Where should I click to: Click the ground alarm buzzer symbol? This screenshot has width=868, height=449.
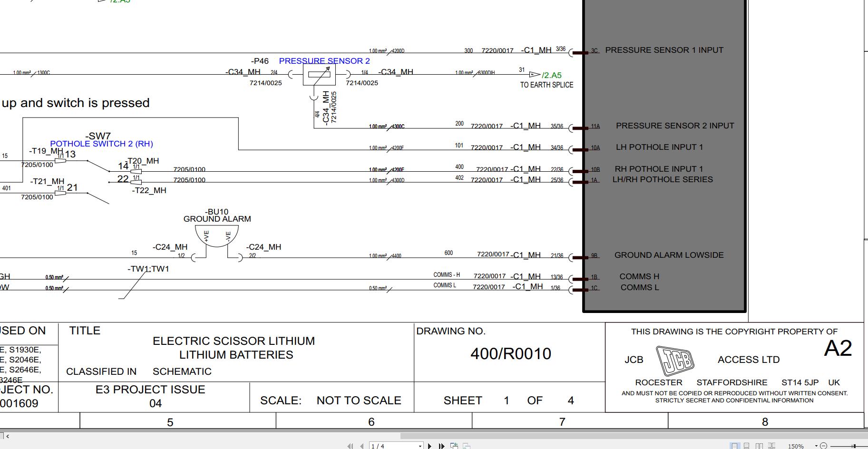tap(217, 236)
